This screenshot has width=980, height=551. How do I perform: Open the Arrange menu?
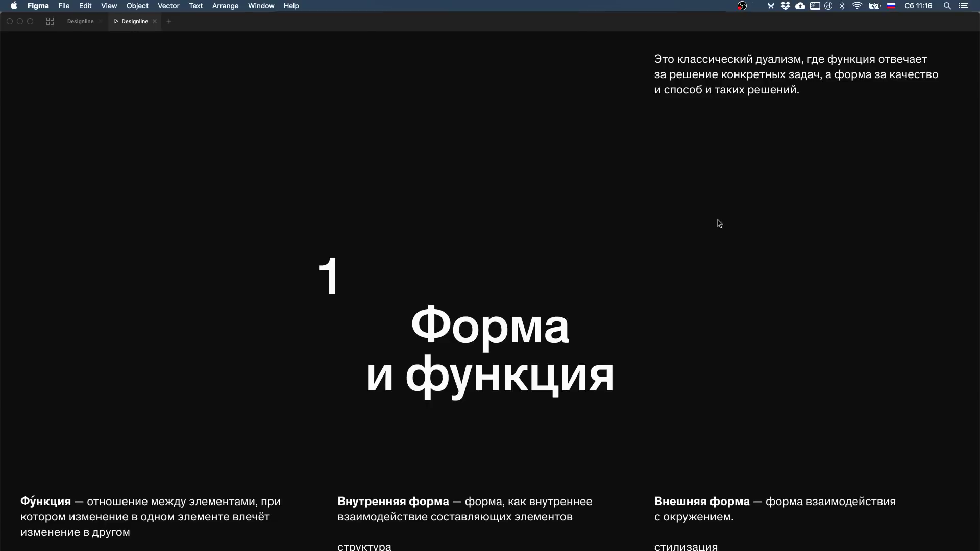(225, 6)
